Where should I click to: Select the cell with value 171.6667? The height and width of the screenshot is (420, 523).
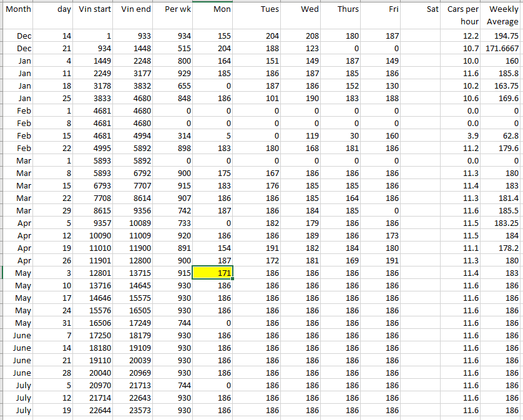tap(502, 49)
